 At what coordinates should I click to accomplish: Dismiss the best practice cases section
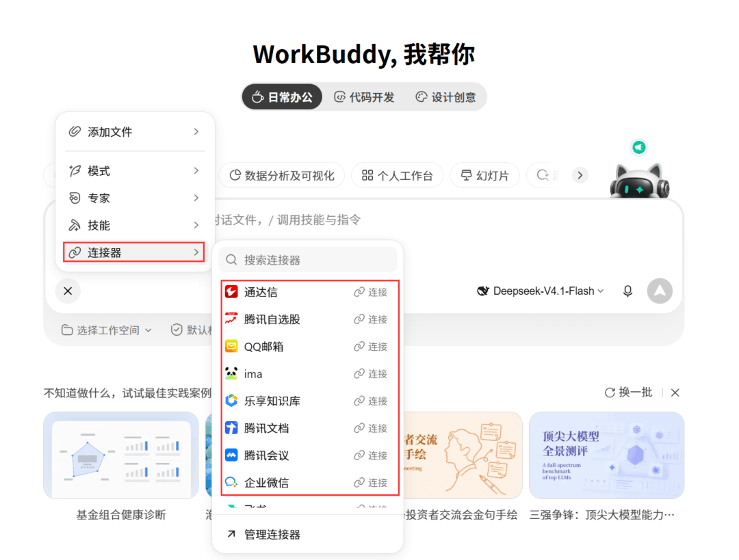pos(675,392)
